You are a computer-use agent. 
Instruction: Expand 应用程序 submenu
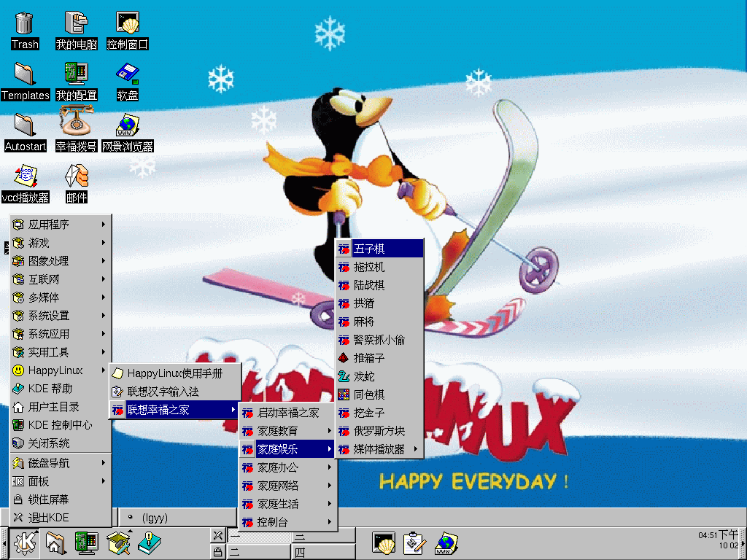61,225
